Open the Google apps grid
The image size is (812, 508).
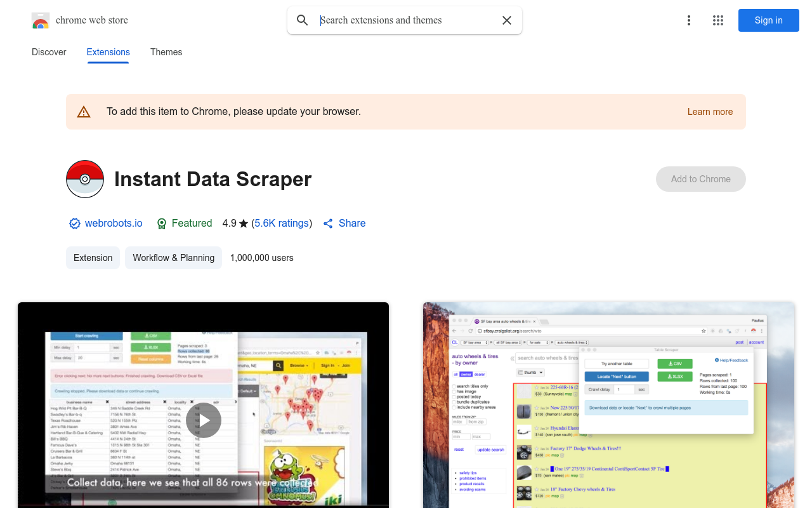(718, 20)
